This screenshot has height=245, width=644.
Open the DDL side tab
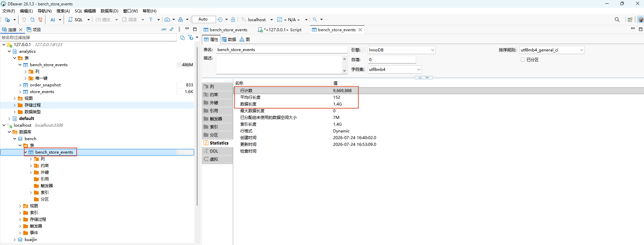(217, 151)
